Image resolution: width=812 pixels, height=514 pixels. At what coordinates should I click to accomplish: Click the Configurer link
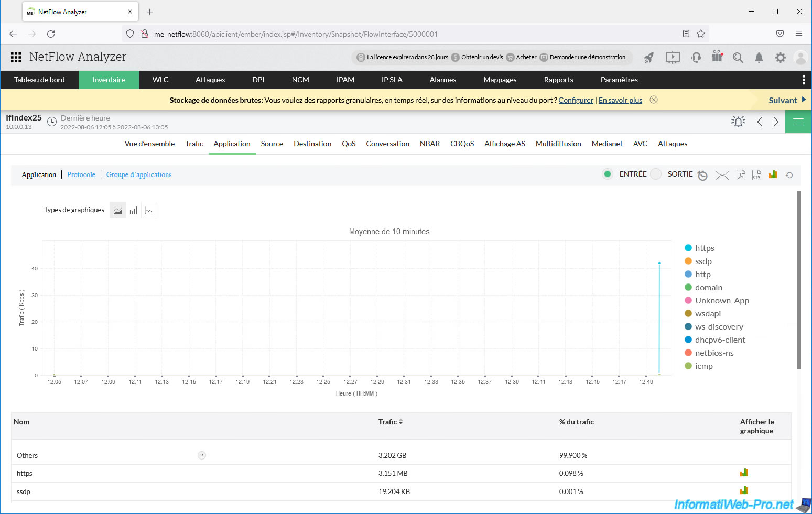576,100
